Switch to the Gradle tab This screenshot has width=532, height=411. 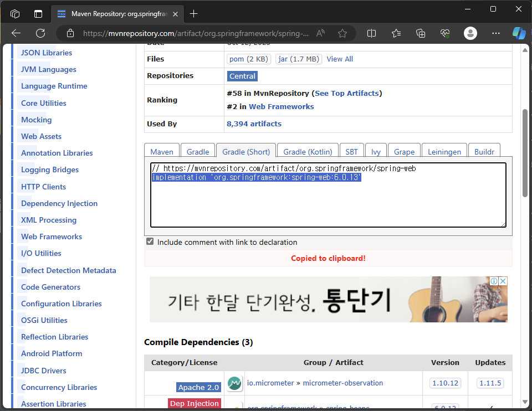pos(198,152)
